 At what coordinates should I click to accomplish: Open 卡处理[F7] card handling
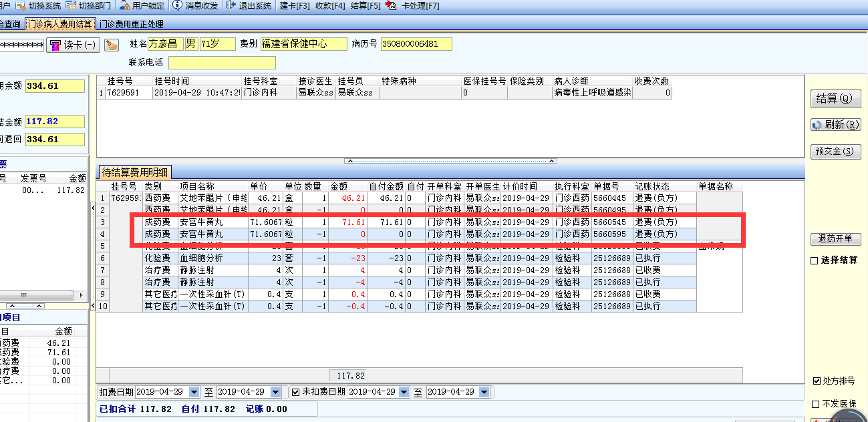click(413, 6)
